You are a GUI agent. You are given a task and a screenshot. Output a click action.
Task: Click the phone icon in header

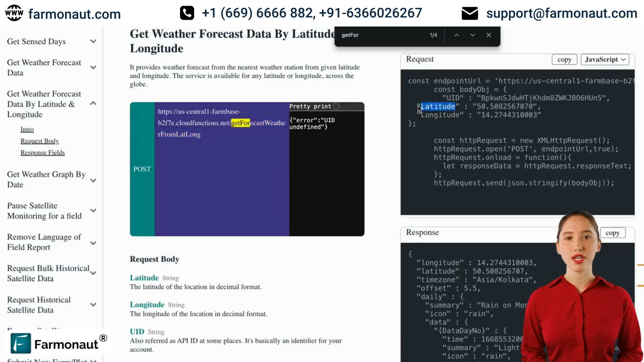(186, 13)
